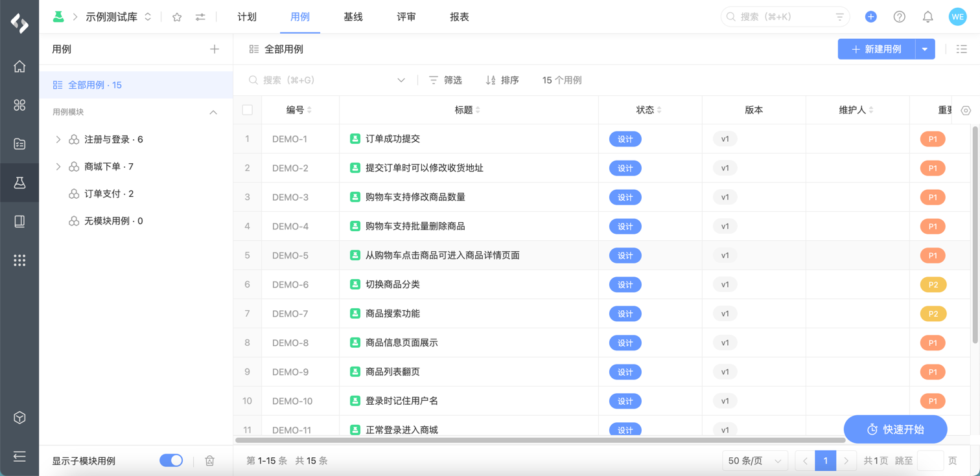The height and width of the screenshot is (476, 980).
Task: Toggle the 显示子模块用例 switch
Action: click(x=171, y=460)
